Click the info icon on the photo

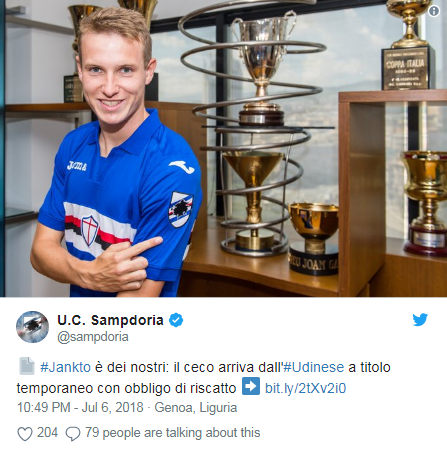click(434, 11)
